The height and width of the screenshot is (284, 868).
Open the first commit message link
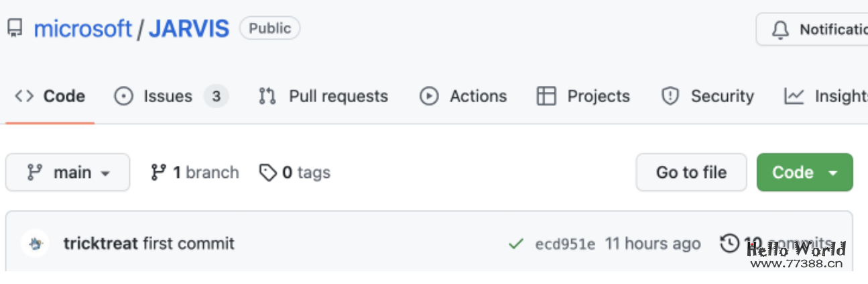point(189,243)
